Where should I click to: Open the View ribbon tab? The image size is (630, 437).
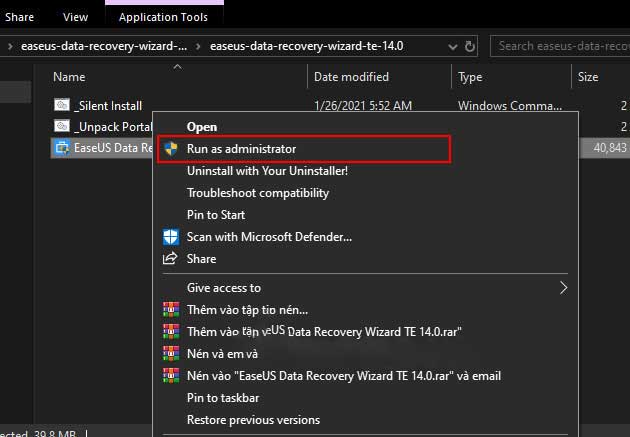pyautogui.click(x=75, y=17)
